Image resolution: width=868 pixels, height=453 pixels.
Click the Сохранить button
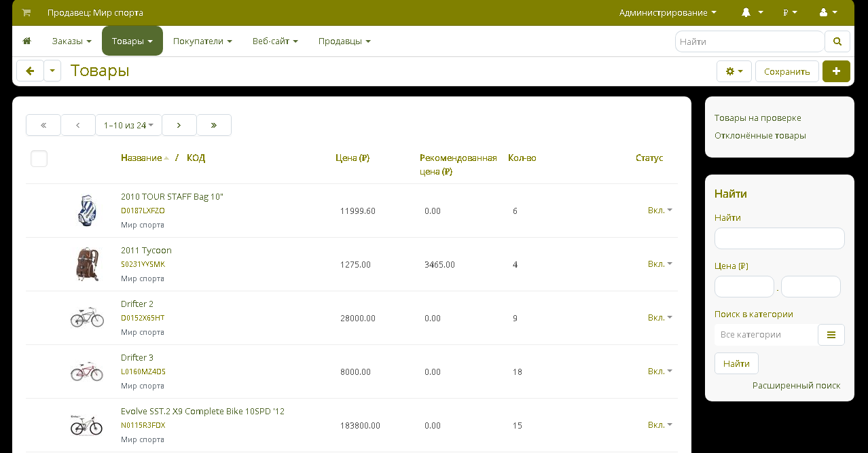coord(786,71)
